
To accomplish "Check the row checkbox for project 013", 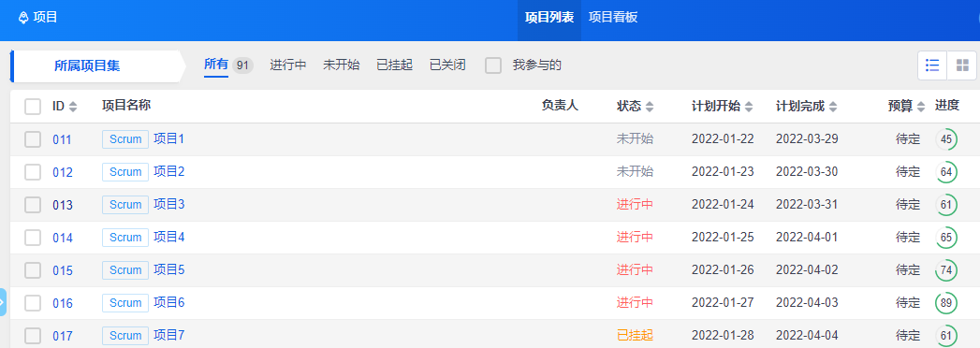I will click(33, 205).
